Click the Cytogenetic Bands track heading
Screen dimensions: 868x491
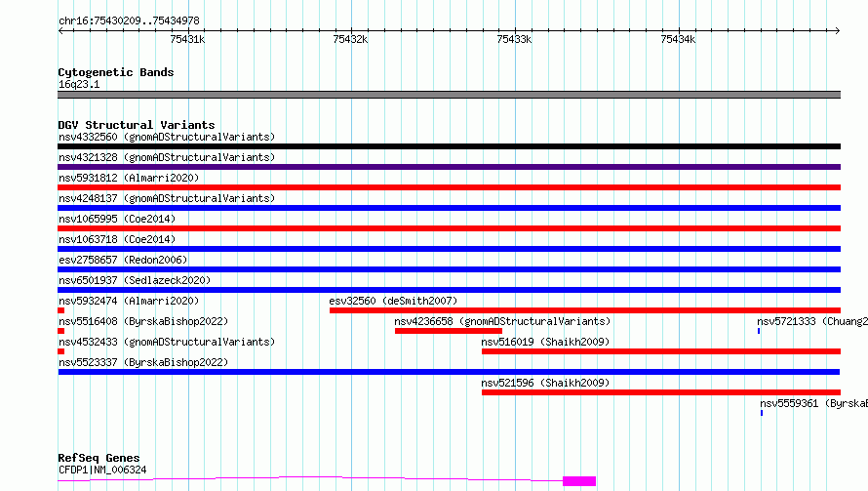coord(116,72)
